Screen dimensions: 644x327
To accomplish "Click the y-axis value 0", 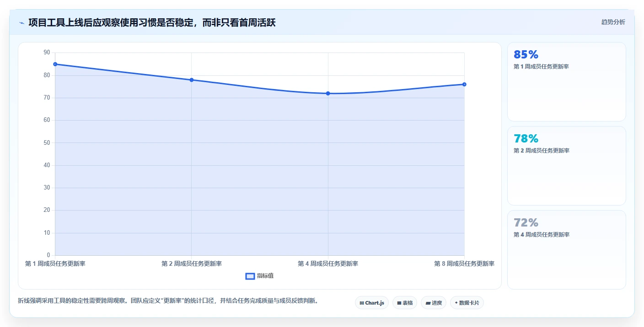I will click(x=48, y=255).
